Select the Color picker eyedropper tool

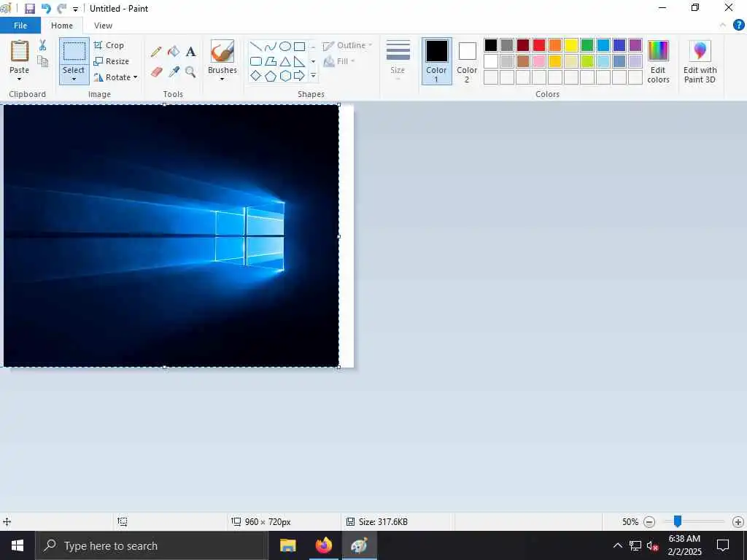click(x=174, y=72)
